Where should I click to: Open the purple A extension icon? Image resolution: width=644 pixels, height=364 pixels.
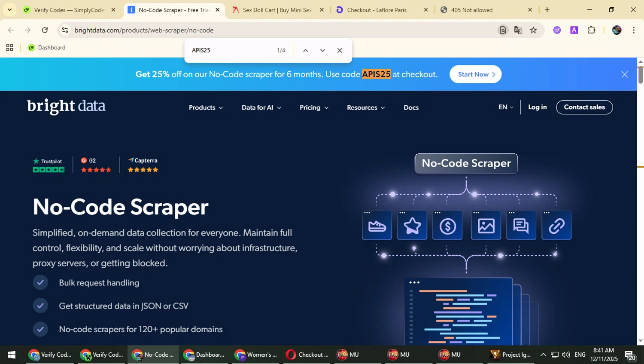click(574, 30)
